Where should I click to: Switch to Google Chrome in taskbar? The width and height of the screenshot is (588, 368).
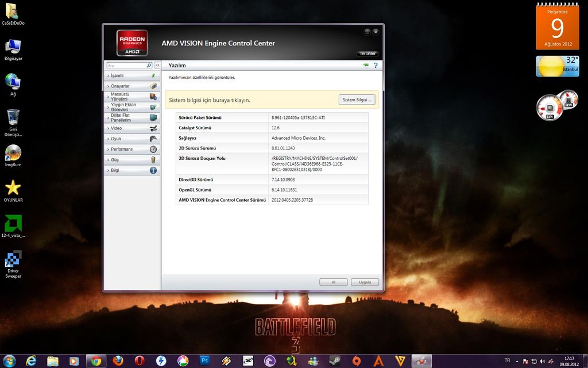96,361
